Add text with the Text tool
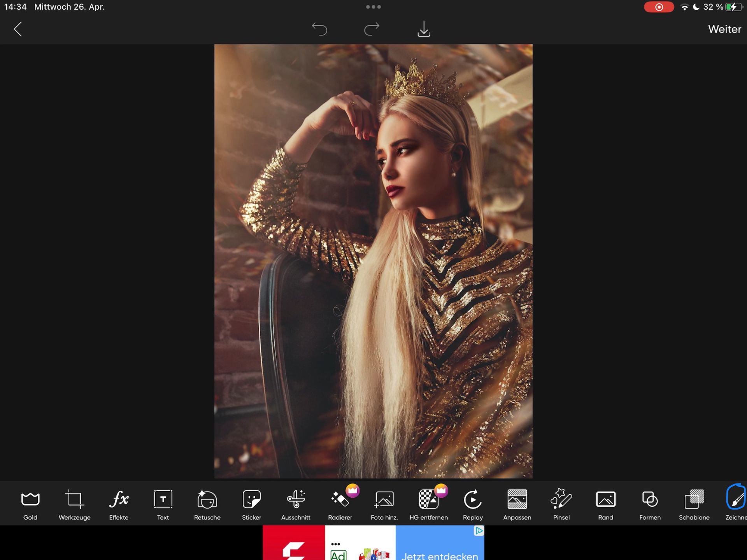747x560 pixels. 163,504
